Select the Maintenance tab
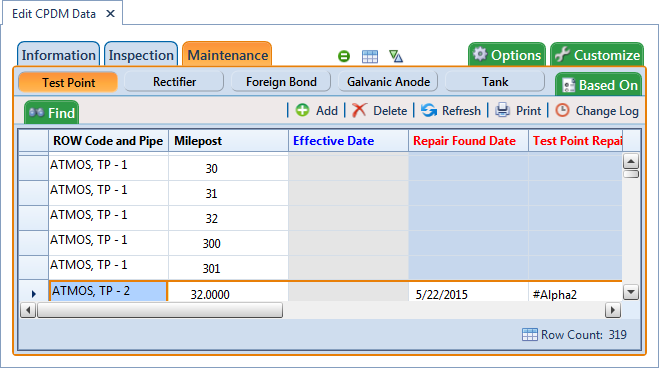 pos(227,55)
